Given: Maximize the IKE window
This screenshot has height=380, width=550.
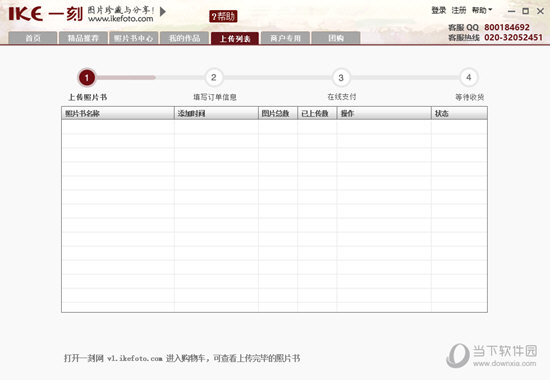Looking at the screenshot, I should click(x=525, y=11).
